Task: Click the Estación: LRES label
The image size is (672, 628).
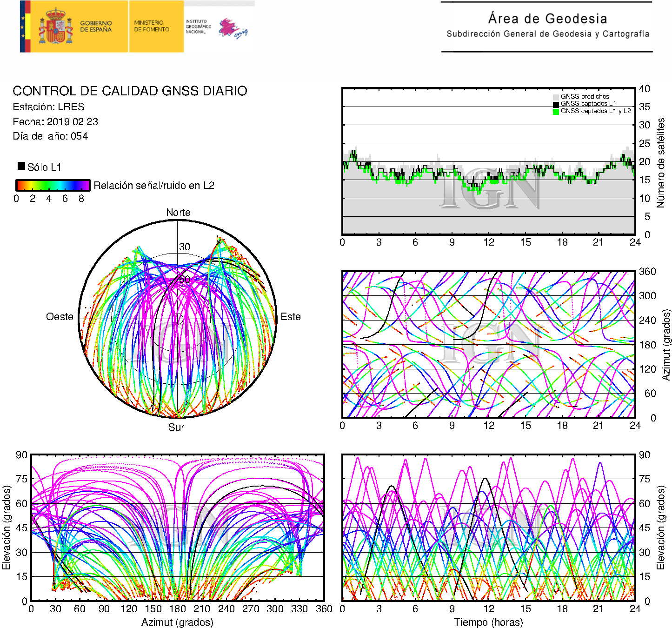Action: click(x=48, y=107)
